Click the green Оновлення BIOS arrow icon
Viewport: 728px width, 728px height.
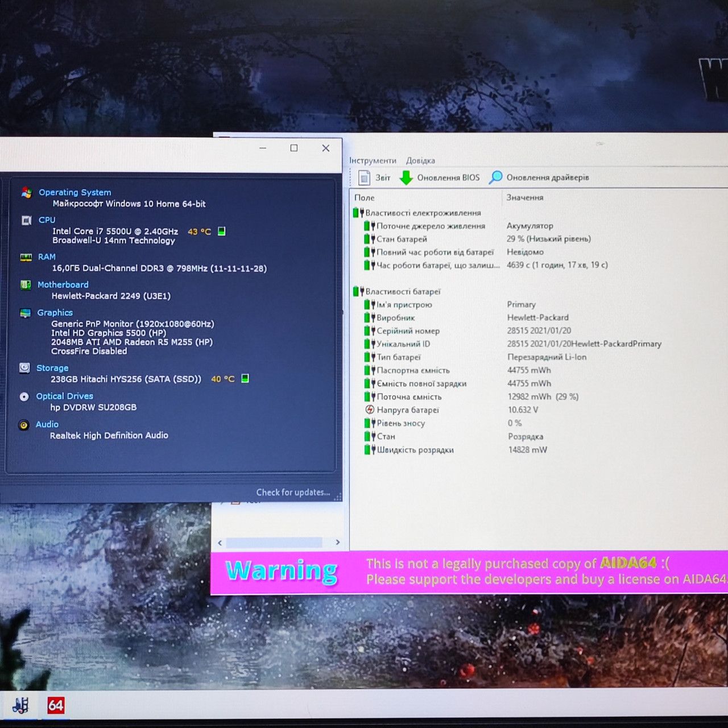(x=406, y=177)
